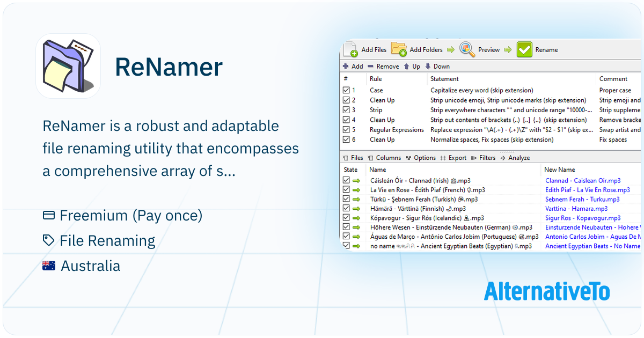Open the Analyze menu
This screenshot has width=644, height=338.
515,158
